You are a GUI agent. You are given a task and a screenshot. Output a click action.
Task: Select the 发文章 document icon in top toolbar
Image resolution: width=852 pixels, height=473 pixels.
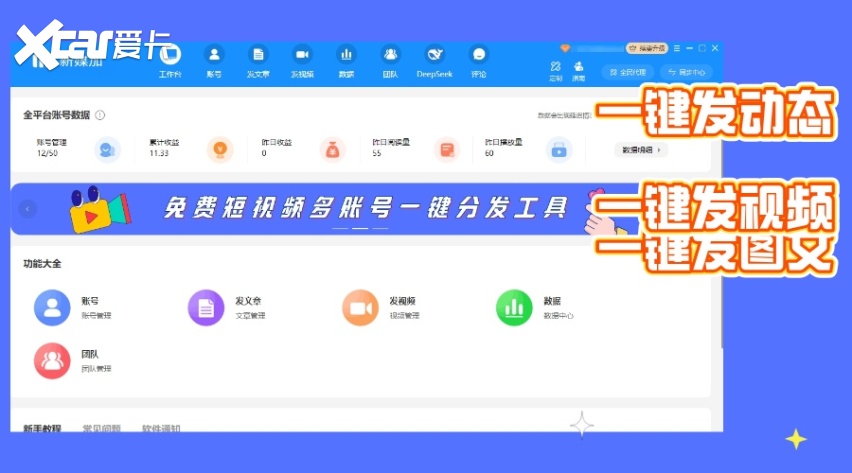(258, 55)
